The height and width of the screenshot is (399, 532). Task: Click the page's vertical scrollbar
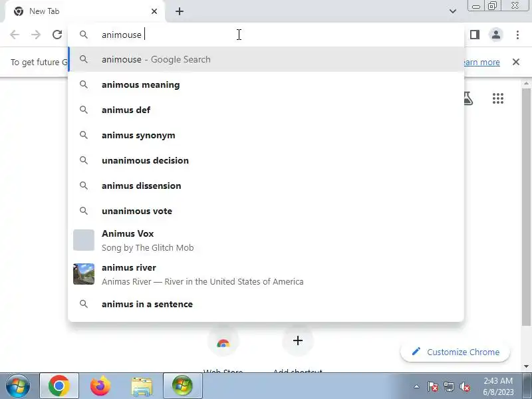click(x=526, y=207)
